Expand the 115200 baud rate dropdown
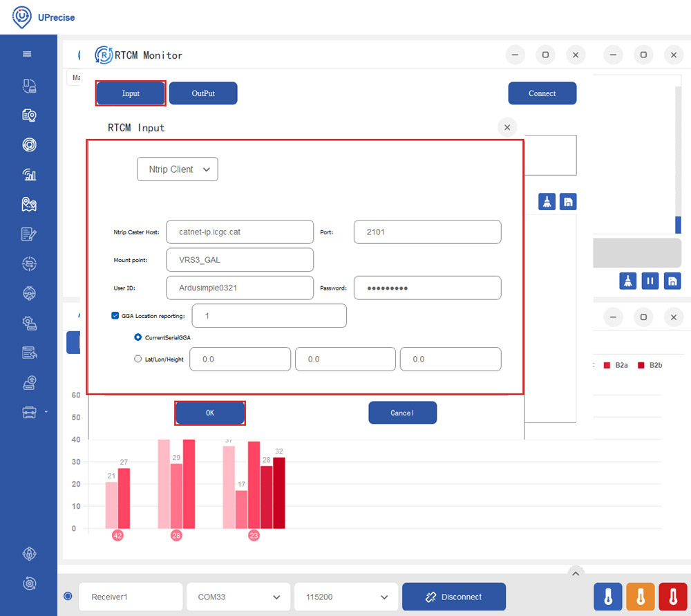This screenshot has width=691, height=616. tap(345, 597)
